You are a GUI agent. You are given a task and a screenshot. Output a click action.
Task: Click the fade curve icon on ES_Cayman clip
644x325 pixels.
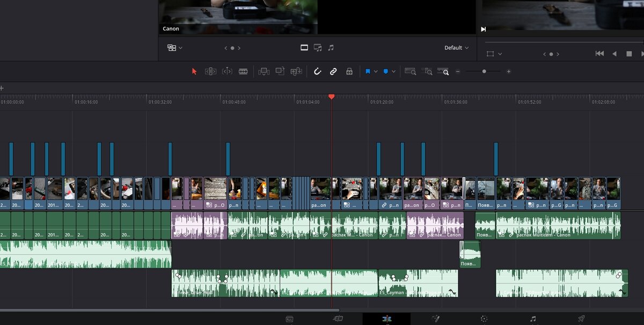tap(452, 292)
